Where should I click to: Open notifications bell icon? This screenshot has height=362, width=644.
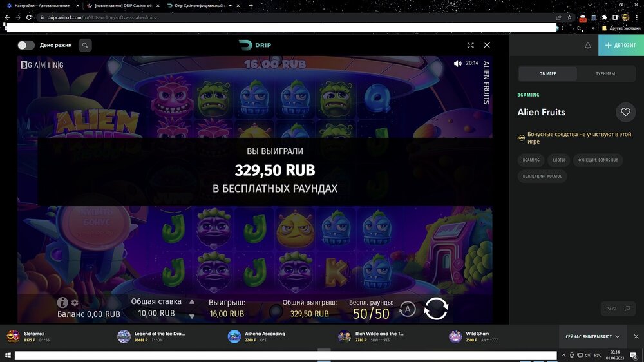point(588,45)
